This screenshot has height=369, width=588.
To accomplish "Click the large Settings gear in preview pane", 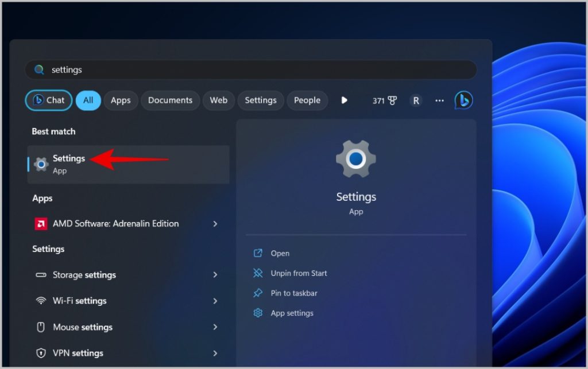I will coord(356,159).
